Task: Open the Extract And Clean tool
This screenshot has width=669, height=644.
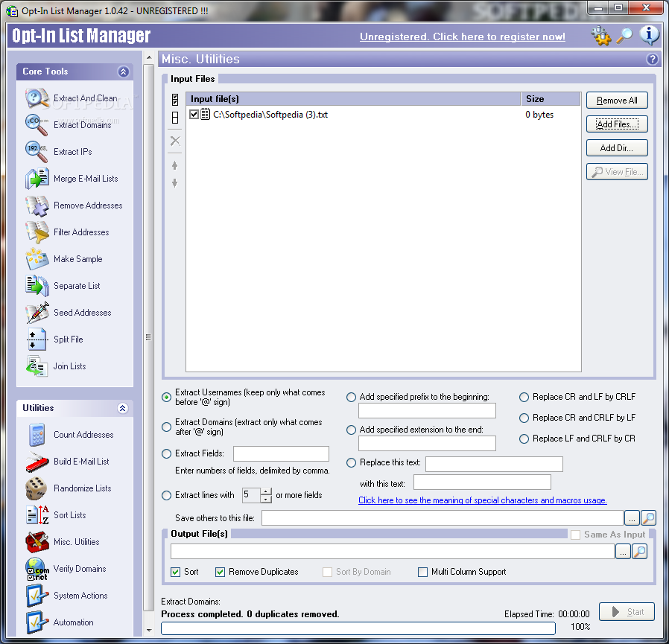Action: point(72,98)
